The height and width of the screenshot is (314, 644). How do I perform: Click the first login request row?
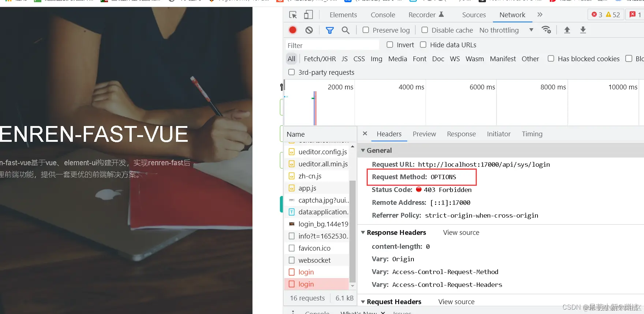pyautogui.click(x=317, y=272)
